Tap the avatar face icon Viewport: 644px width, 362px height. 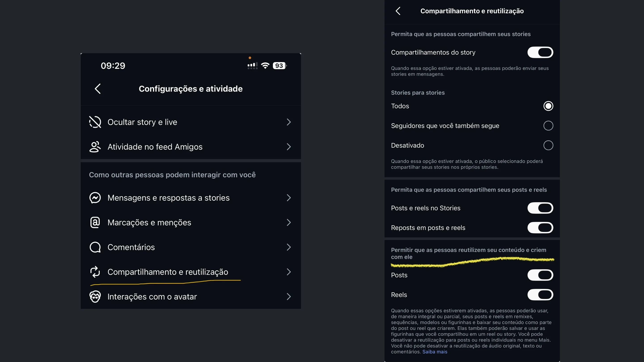click(95, 297)
